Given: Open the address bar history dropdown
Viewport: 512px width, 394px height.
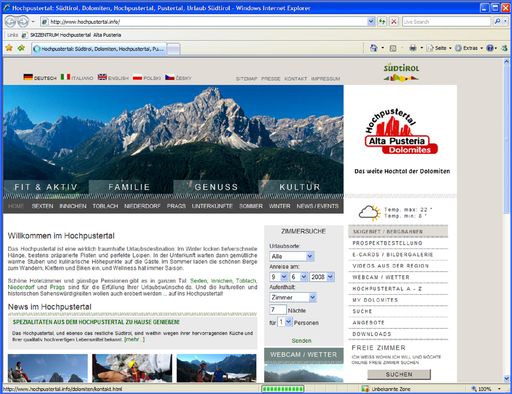Looking at the screenshot, I should coord(371,22).
